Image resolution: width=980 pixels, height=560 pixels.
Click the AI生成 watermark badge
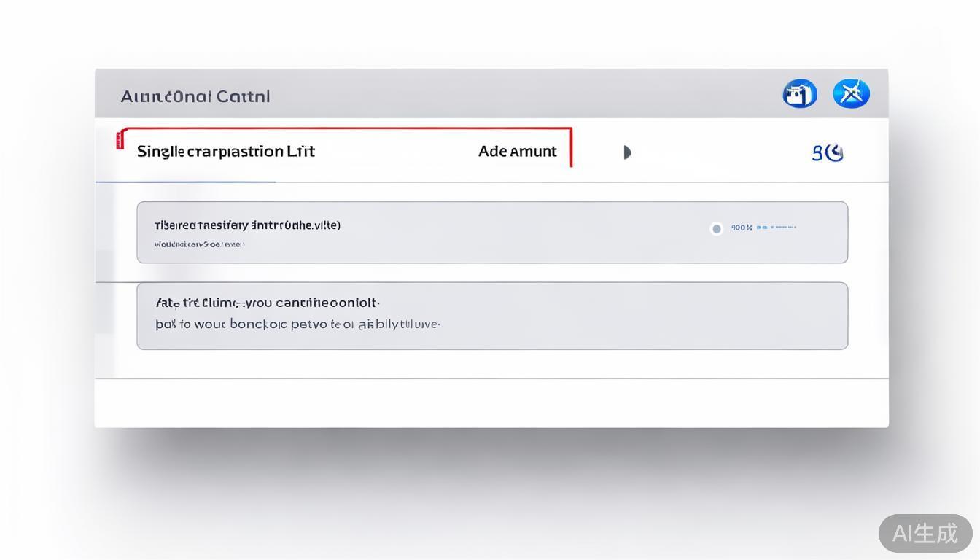click(x=925, y=533)
